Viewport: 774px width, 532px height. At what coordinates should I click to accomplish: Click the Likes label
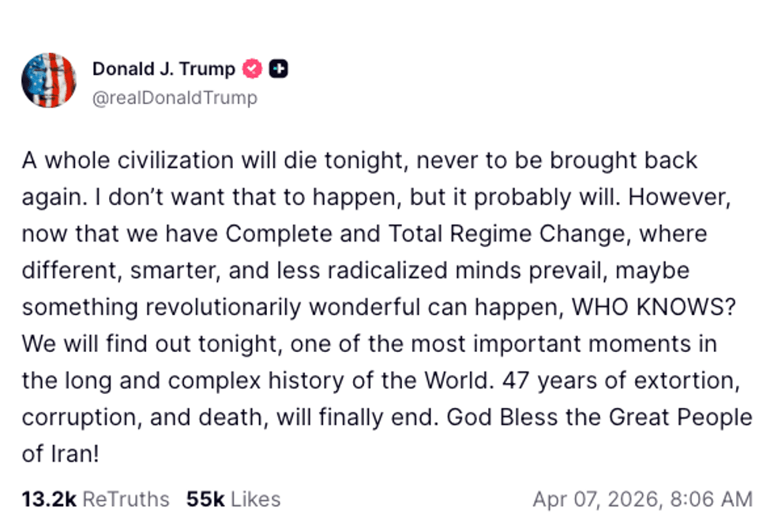click(x=255, y=500)
